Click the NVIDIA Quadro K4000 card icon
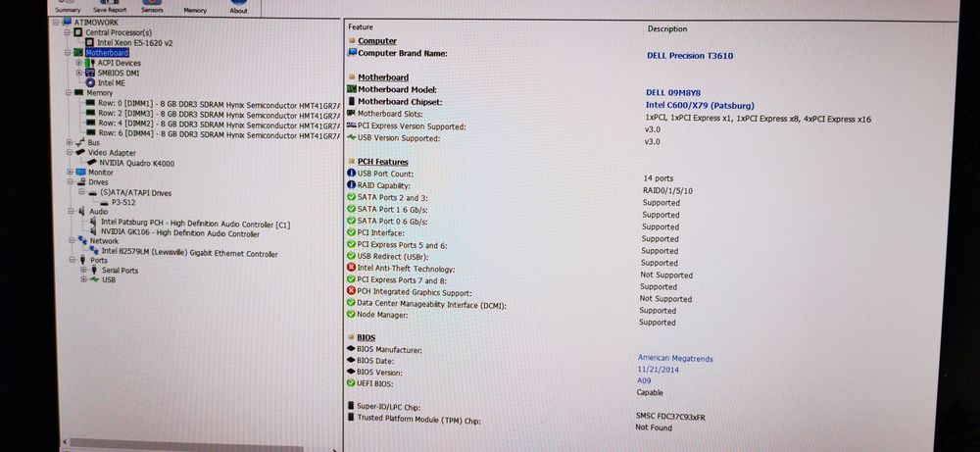Viewport: 980px width, 452px height. [x=92, y=163]
